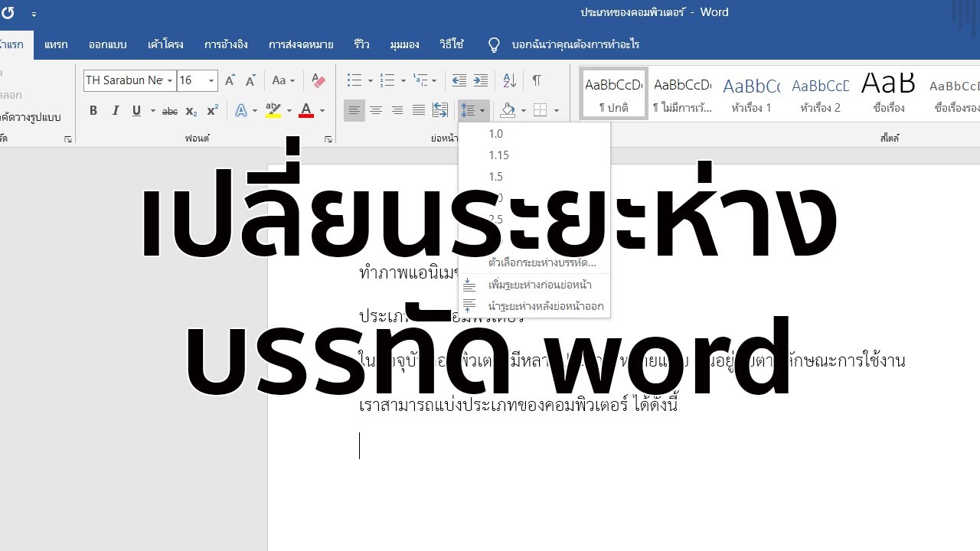Click the Text Effects glowing A icon
This screenshot has height=551, width=980.
click(x=242, y=111)
